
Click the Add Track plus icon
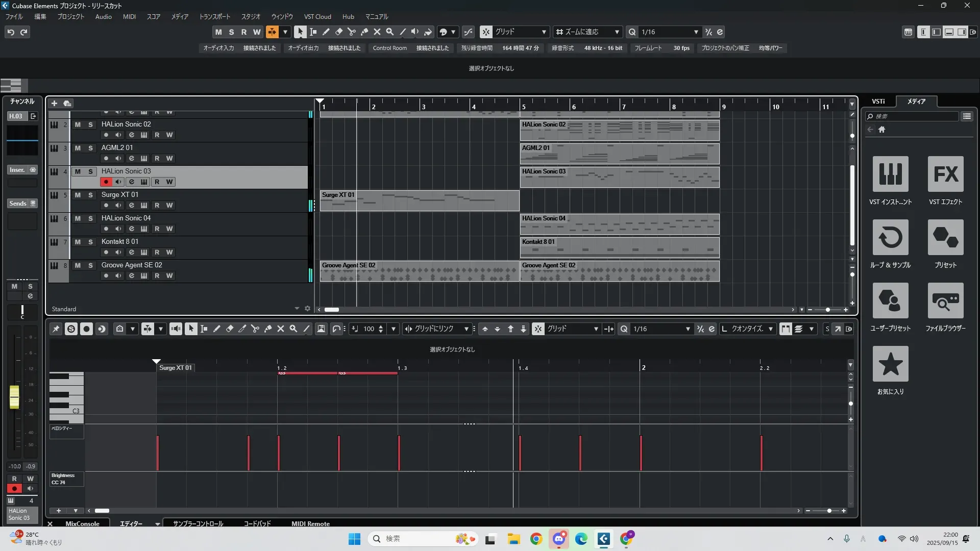[54, 104]
